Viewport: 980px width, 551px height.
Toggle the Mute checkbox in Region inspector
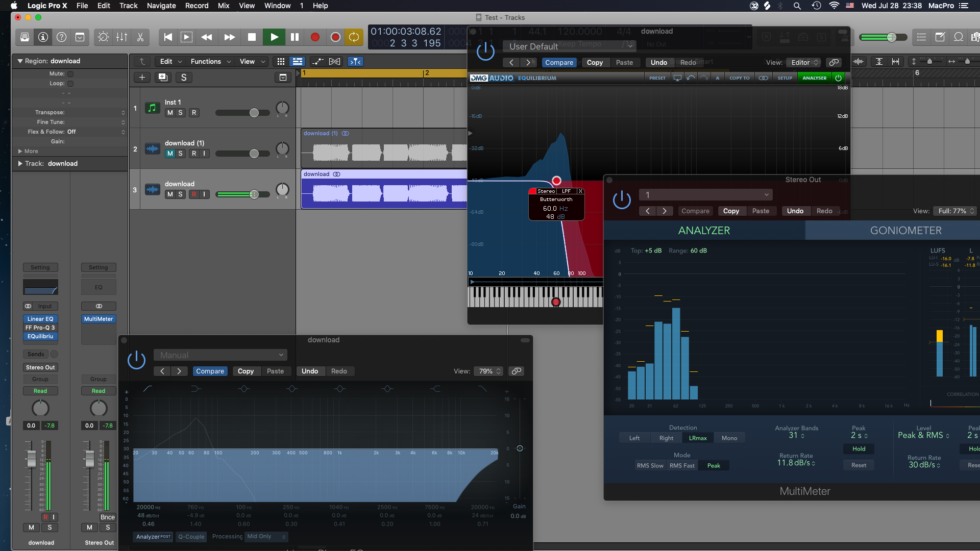coord(70,74)
